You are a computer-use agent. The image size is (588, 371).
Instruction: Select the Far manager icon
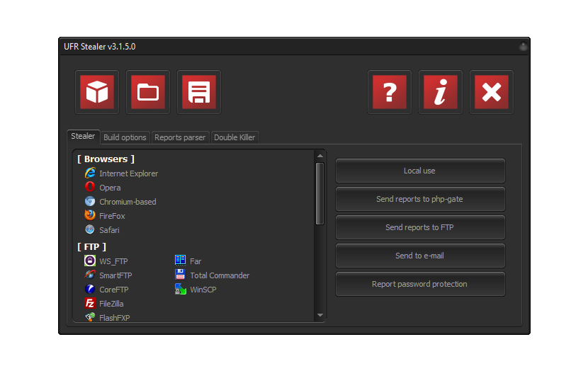point(181,260)
